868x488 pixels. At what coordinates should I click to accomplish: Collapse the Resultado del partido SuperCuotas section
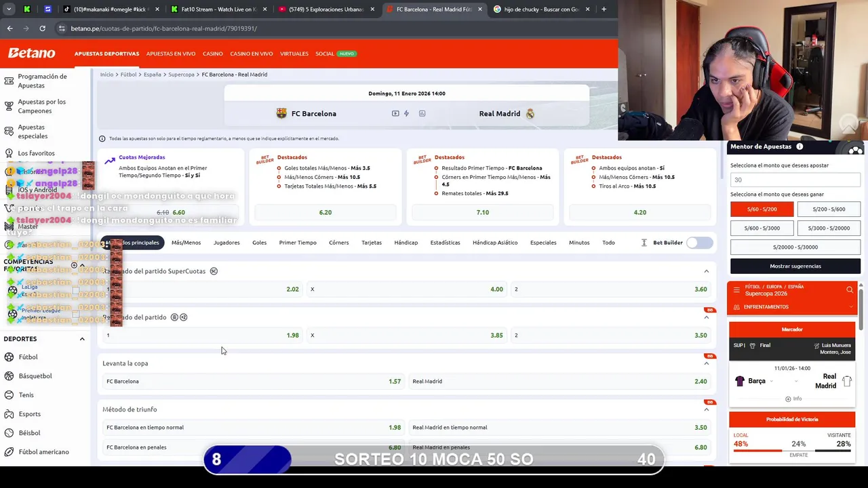(706, 271)
